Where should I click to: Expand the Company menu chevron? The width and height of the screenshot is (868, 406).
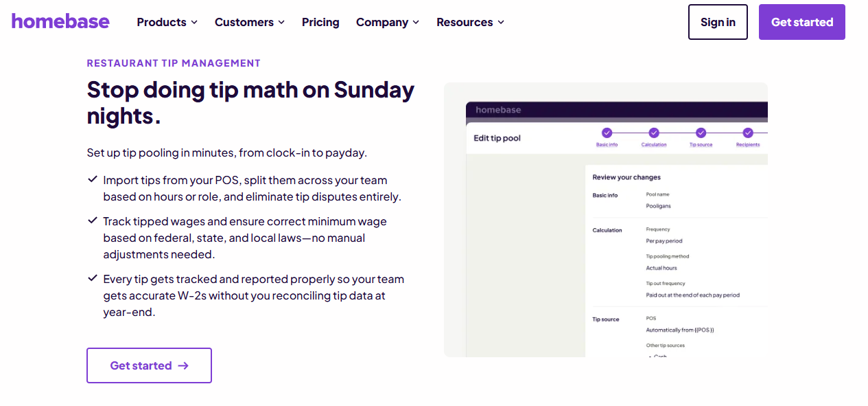click(415, 23)
